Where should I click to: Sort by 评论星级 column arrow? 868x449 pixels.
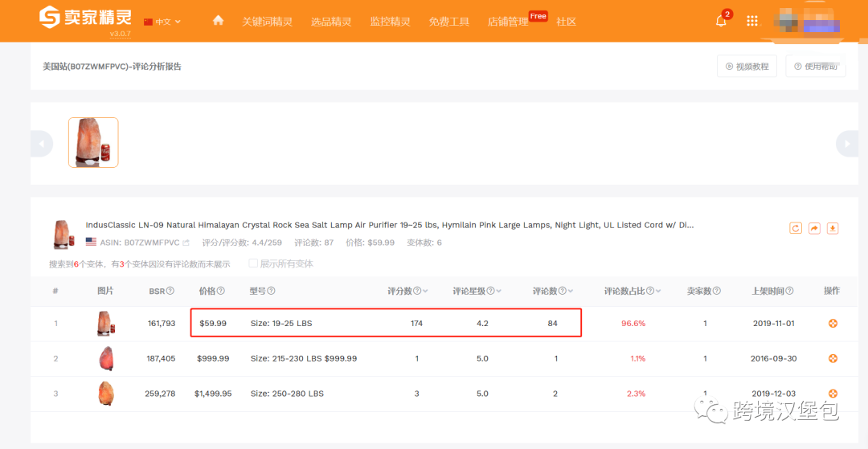[x=499, y=292]
